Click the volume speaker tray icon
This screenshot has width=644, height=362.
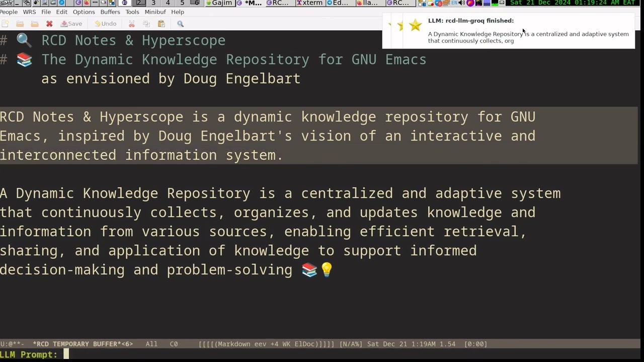pos(462,3)
